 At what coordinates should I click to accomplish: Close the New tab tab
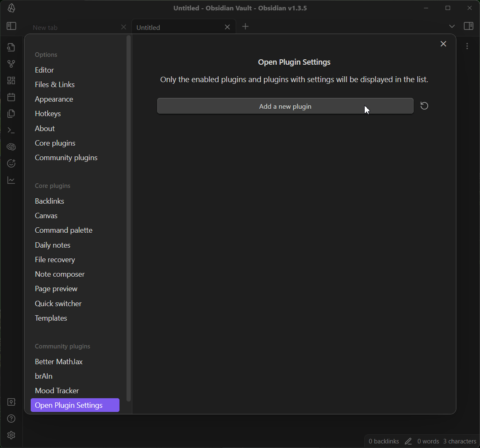point(123,27)
